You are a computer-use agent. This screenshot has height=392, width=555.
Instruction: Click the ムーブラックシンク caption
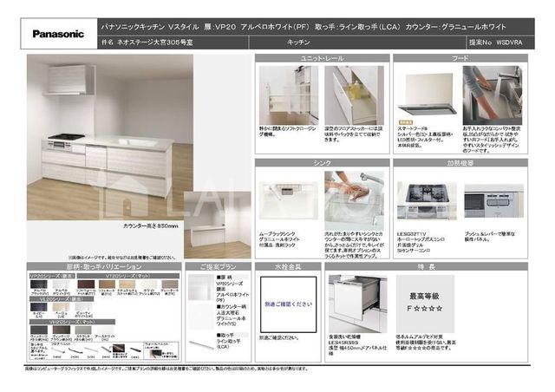(277, 234)
